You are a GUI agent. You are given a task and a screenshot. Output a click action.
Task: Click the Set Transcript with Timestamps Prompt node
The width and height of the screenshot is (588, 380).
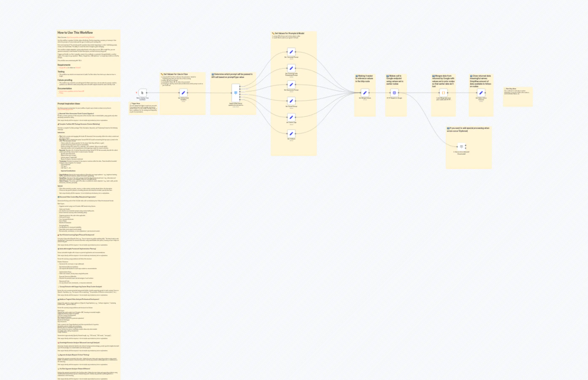coord(291,68)
